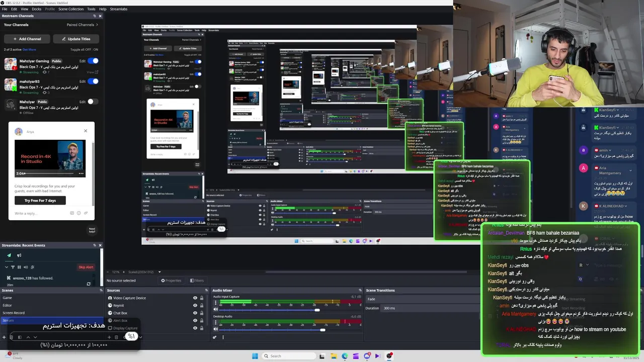Open Desktop Audio options menu
Screen dimensions: 644x362
[x=216, y=323]
